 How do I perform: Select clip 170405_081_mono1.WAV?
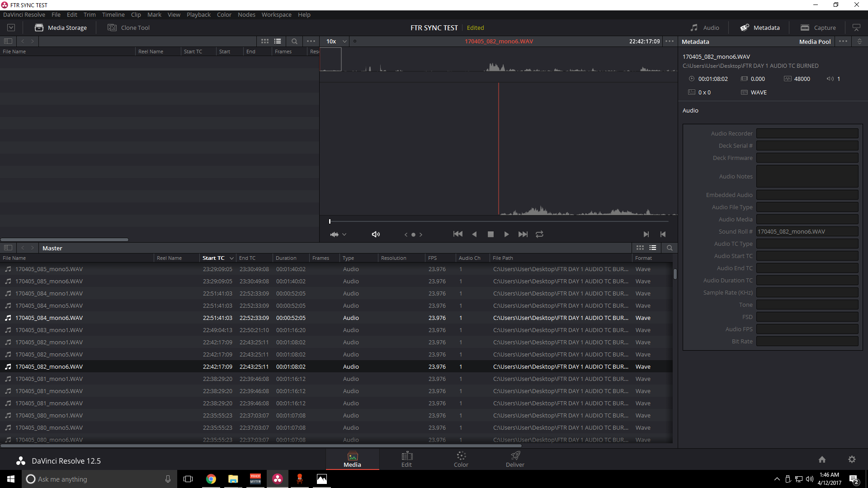coord(336,379)
